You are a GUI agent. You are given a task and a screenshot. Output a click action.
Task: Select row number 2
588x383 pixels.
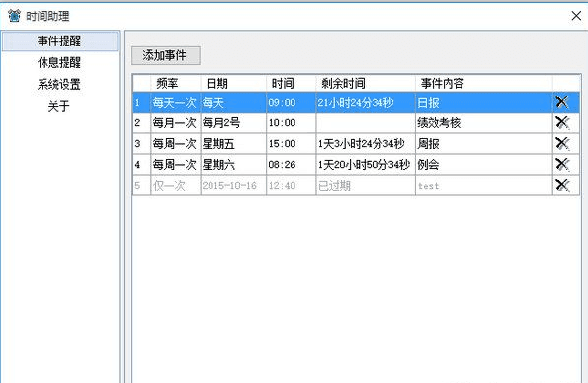(141, 123)
